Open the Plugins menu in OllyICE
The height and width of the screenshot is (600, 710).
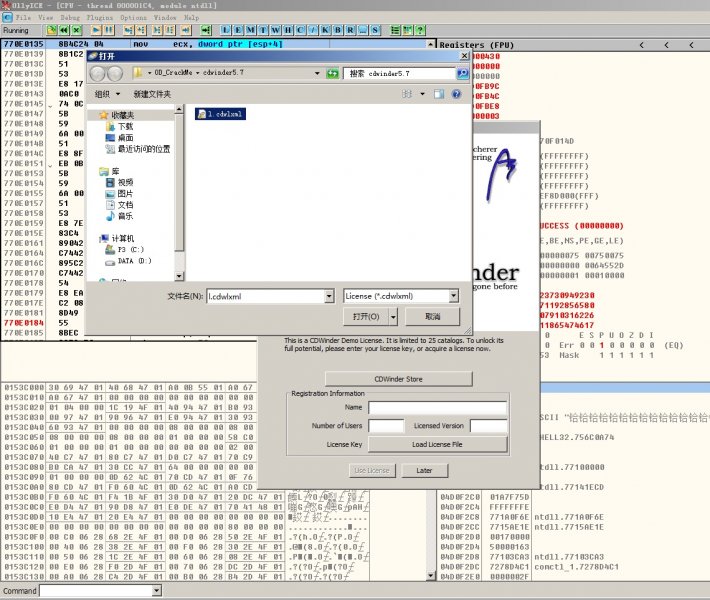pyautogui.click(x=100, y=18)
